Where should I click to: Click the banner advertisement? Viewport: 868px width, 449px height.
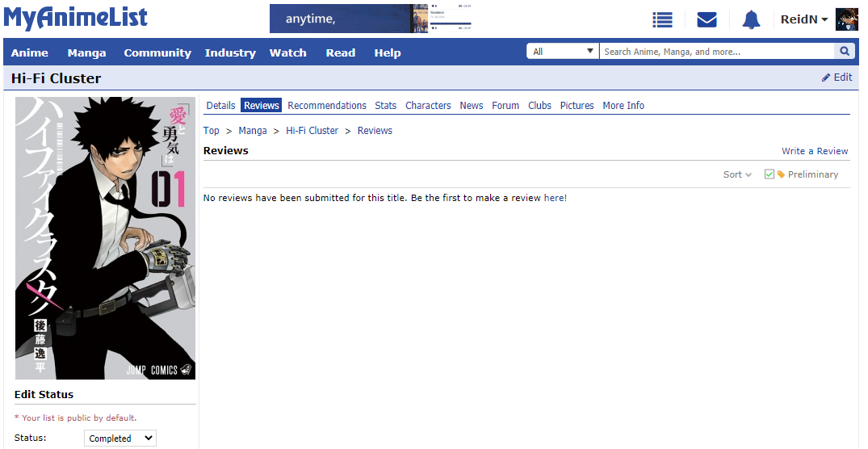371,19
